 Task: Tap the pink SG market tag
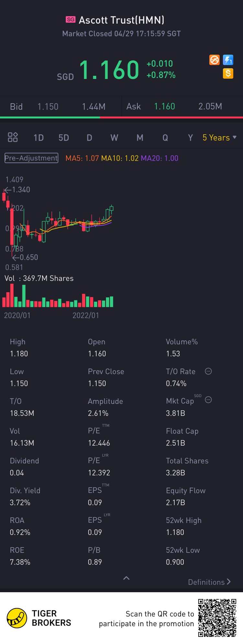tap(71, 19)
